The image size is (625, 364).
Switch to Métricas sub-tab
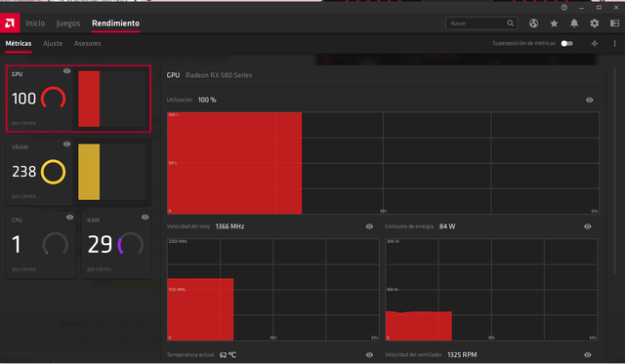click(19, 43)
